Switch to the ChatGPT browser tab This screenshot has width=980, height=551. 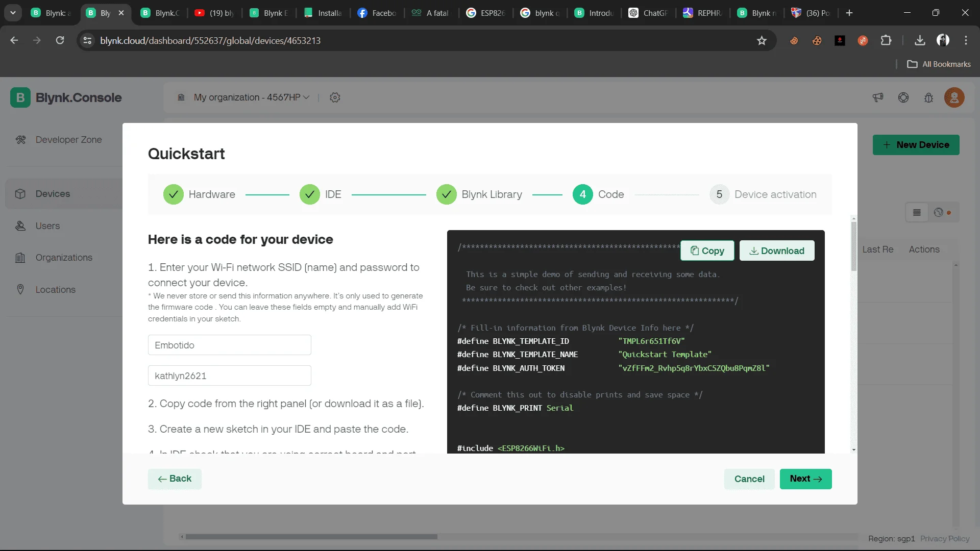[648, 13]
